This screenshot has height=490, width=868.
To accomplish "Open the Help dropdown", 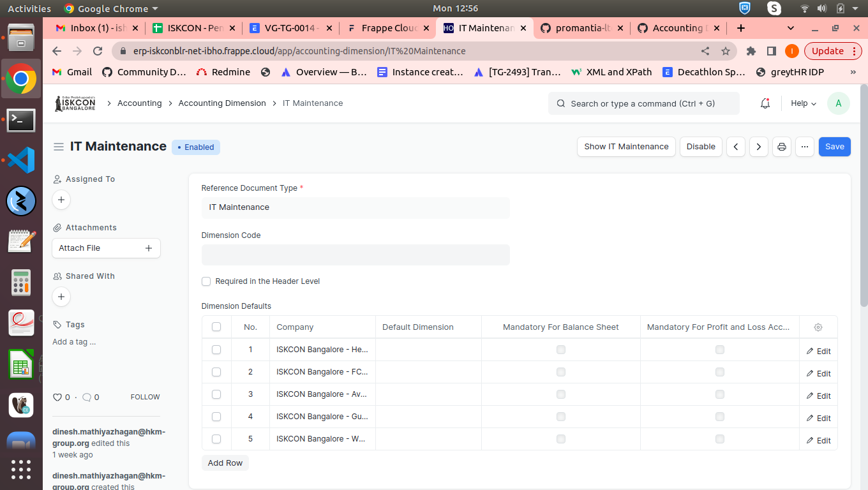I will point(802,103).
